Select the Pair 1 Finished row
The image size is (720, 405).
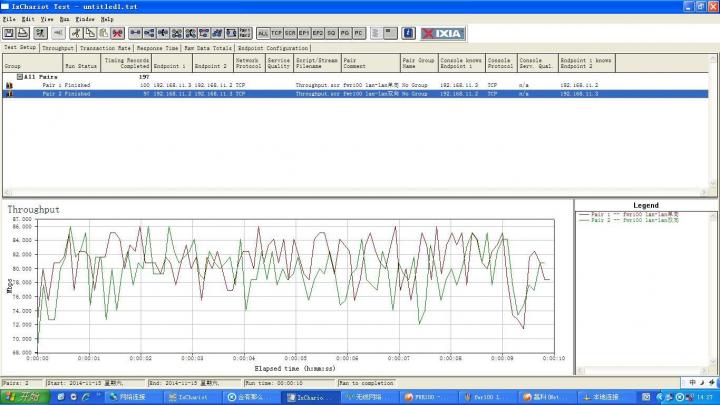tap(356, 85)
